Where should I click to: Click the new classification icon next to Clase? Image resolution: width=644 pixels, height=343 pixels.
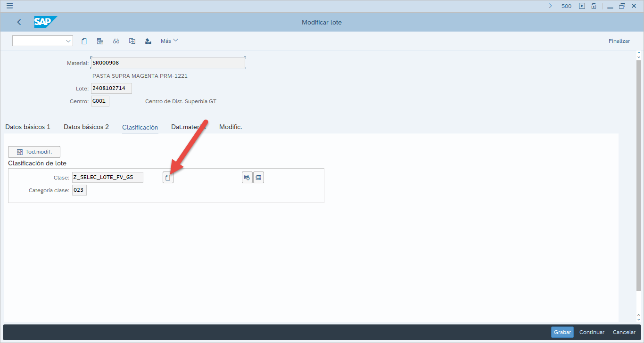point(168,178)
